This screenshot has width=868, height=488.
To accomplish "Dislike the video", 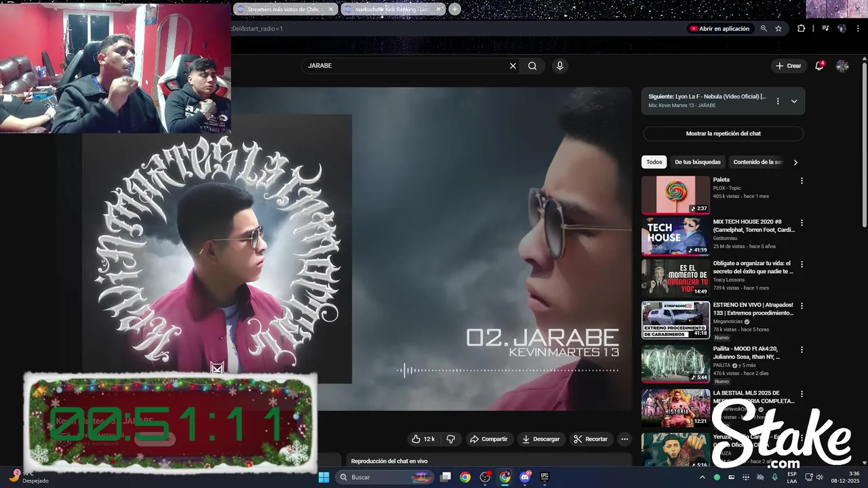I will (x=451, y=439).
